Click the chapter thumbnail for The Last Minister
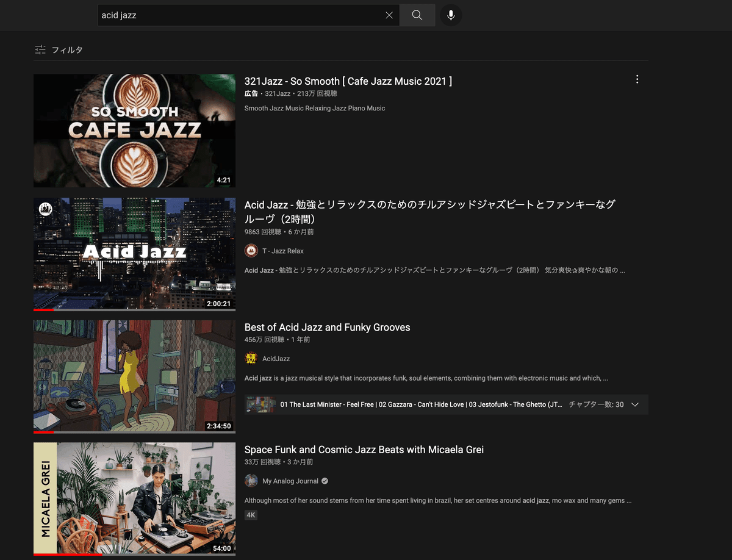This screenshot has width=732, height=560. pos(261,404)
